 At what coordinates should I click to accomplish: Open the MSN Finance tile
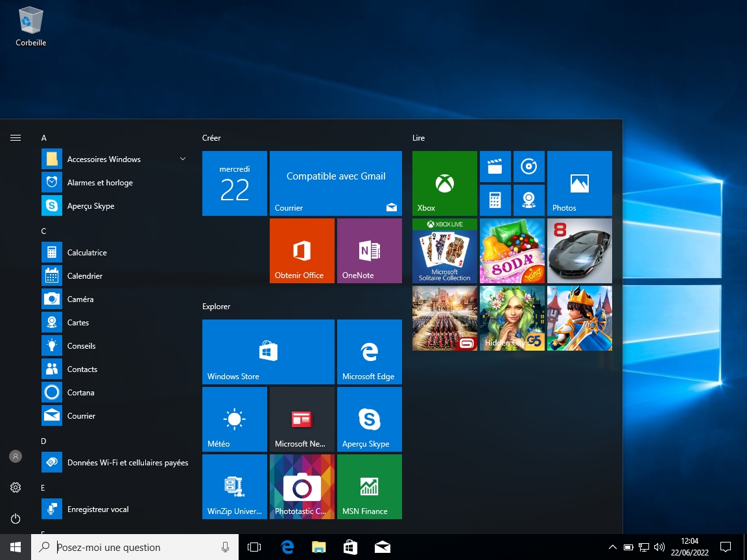370,487
